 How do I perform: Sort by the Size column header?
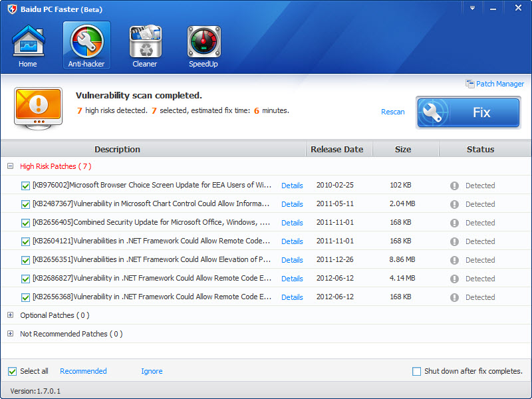pos(406,149)
